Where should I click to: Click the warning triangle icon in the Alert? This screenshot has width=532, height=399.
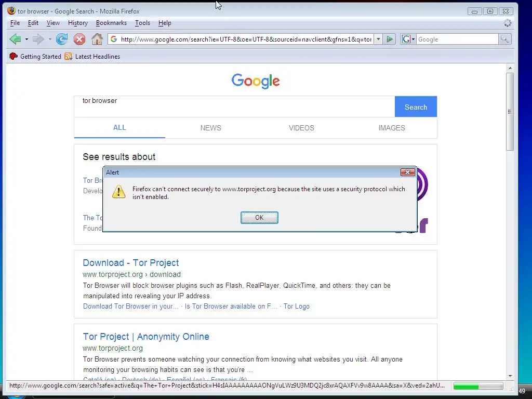(x=119, y=192)
